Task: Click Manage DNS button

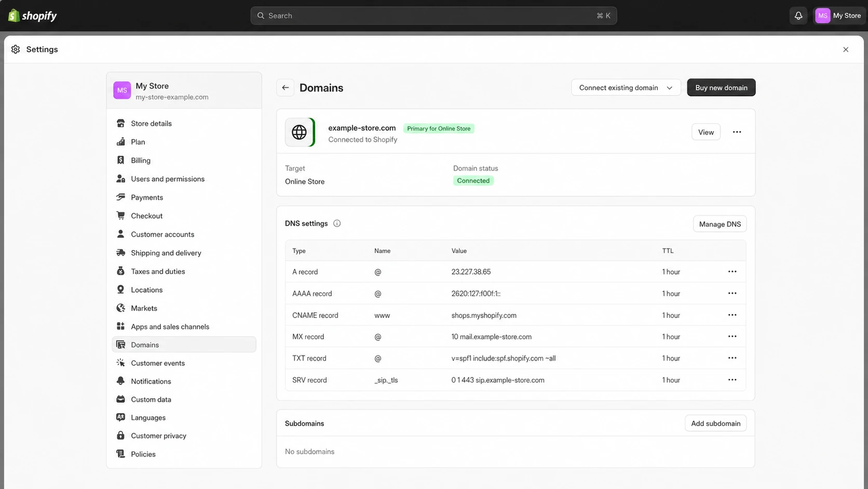Action: point(720,224)
